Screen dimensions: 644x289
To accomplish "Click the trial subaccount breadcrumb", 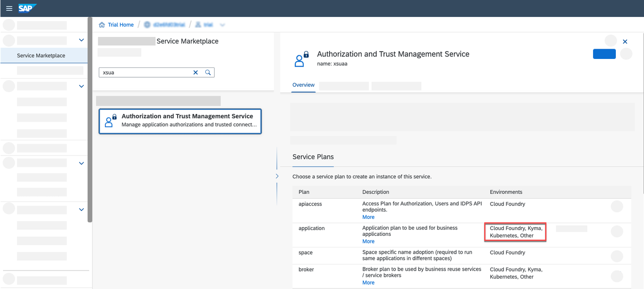I will pyautogui.click(x=208, y=25).
